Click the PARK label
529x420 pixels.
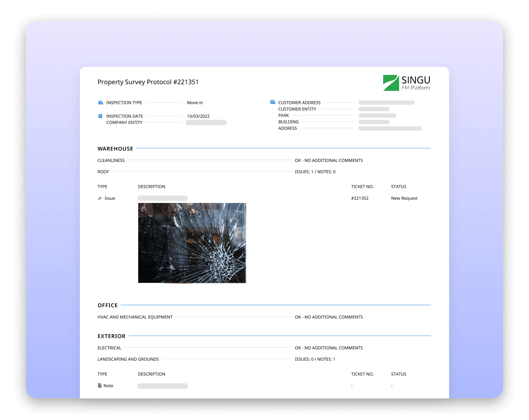[284, 116]
